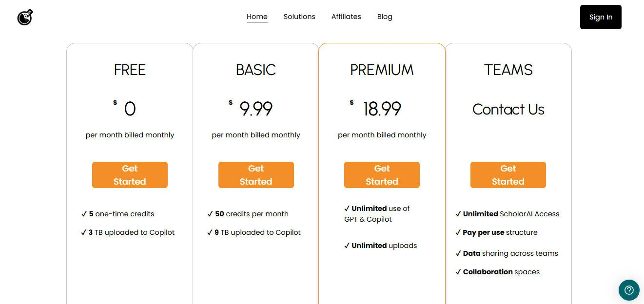This screenshot has height=304, width=644.
Task: Click the ScholarAI logo in the top left
Action: coord(24,17)
